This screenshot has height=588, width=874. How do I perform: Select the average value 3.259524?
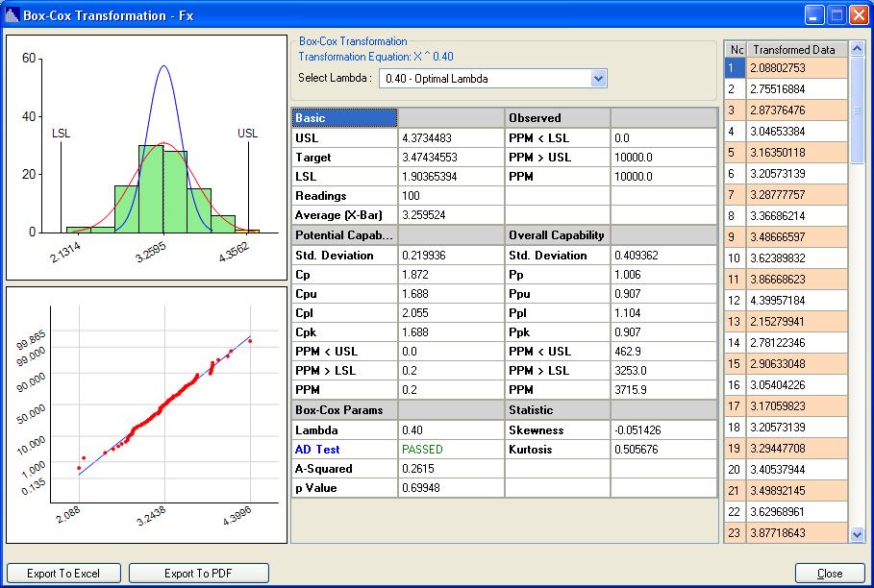point(451,215)
